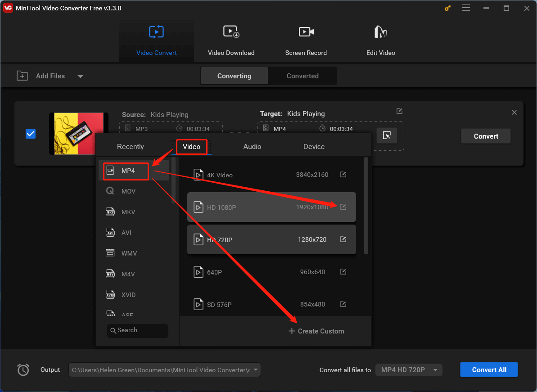Edit settings of 4K Video preset
The height and width of the screenshot is (392, 537).
(x=343, y=175)
